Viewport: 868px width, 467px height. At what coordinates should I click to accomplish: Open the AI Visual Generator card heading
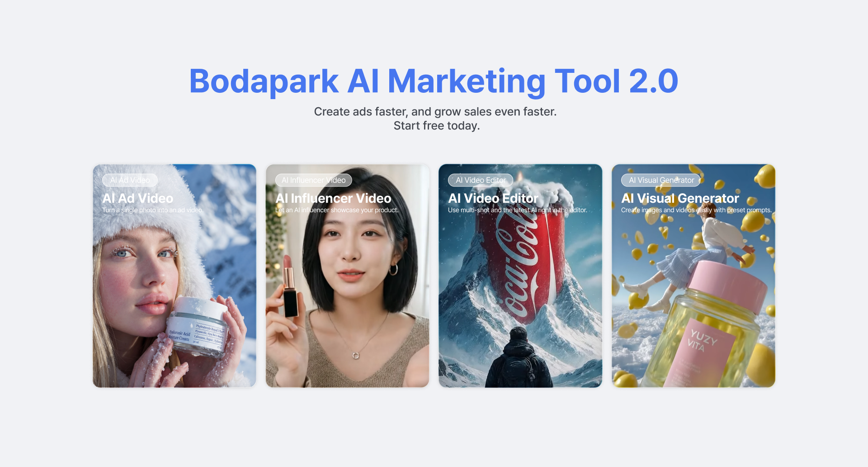(x=680, y=198)
